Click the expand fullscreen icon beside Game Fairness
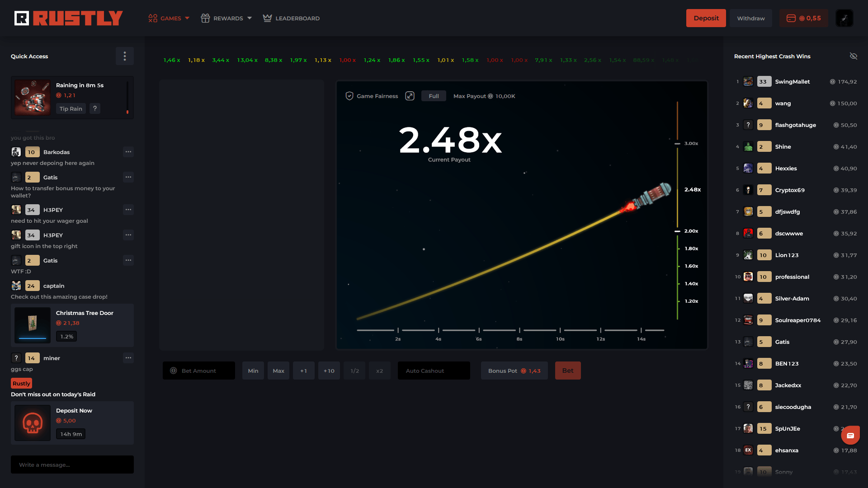868x488 pixels. pos(410,96)
